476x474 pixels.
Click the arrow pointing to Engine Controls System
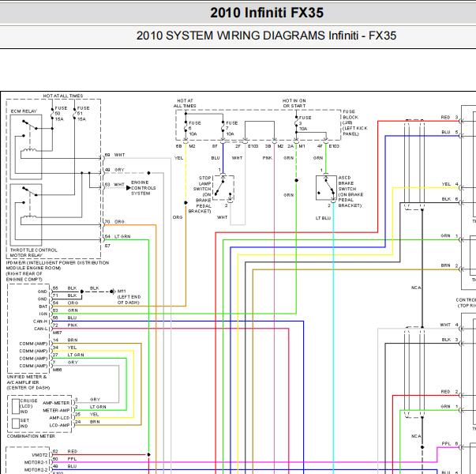129,188
